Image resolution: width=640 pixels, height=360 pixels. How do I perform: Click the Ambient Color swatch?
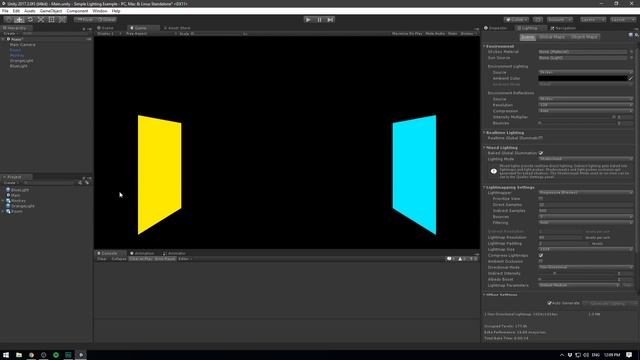click(582, 78)
